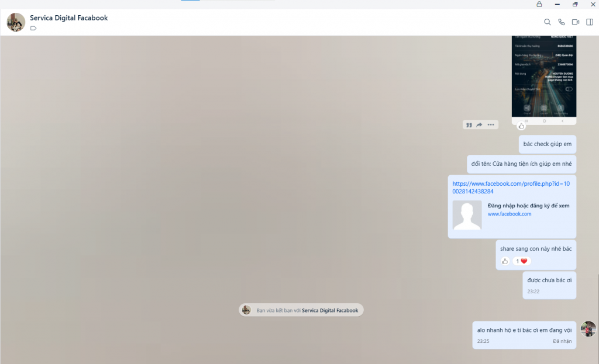
Task: Click the lock icon in the title bar
Action: (x=539, y=4)
